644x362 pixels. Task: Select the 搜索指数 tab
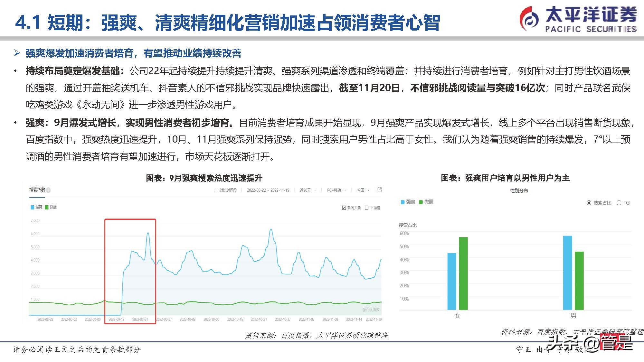37,190
